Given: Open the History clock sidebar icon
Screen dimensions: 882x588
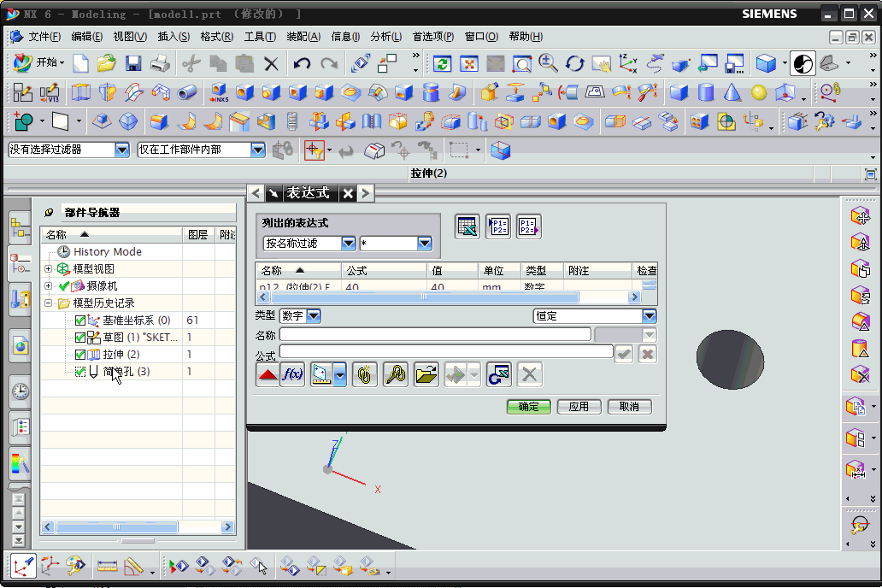Looking at the screenshot, I should (x=21, y=391).
